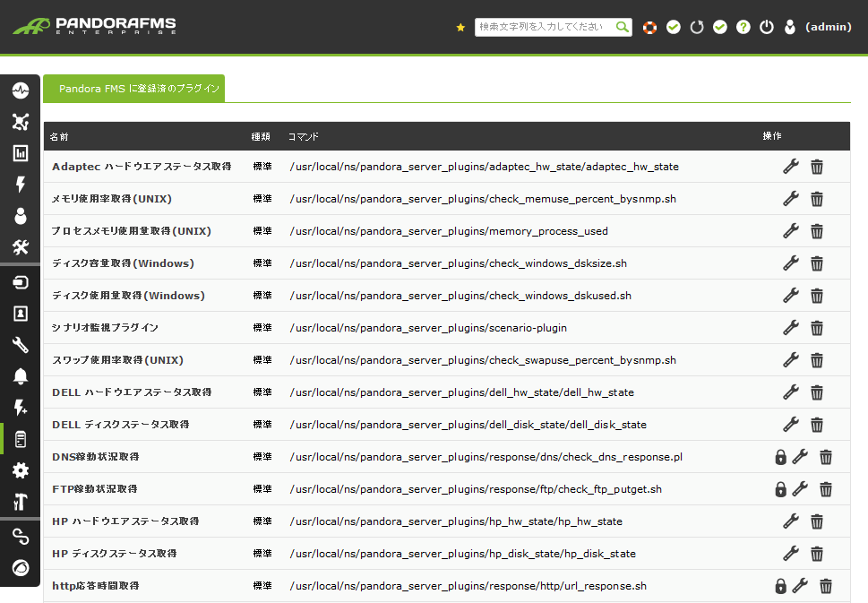Image resolution: width=868 pixels, height=603 pixels.
Task: Delete the http応答時間取得 plugin
Action: (x=826, y=586)
